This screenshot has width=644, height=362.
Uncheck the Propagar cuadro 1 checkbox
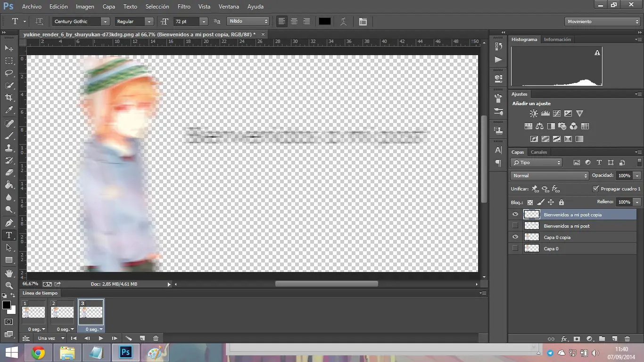[596, 189]
